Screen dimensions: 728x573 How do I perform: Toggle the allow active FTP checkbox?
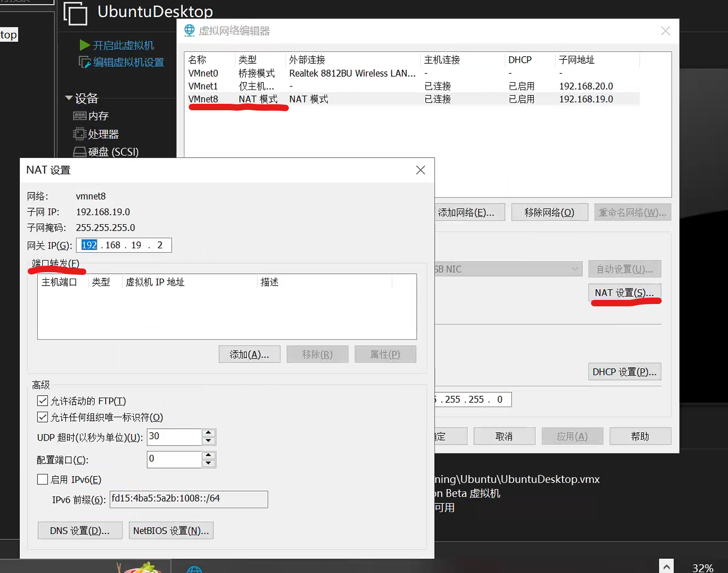pos(42,401)
